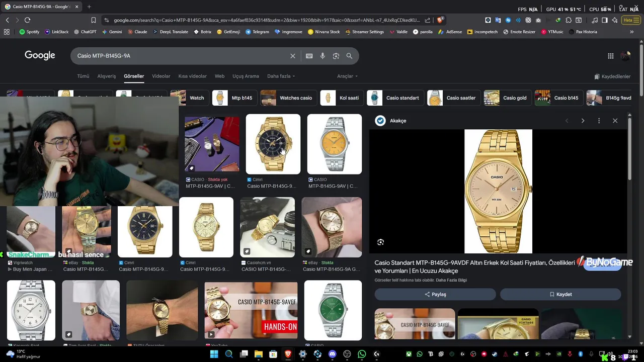The image size is (644, 362).
Task: Open the on-screen keyboard icon in search box
Action: [x=309, y=56]
